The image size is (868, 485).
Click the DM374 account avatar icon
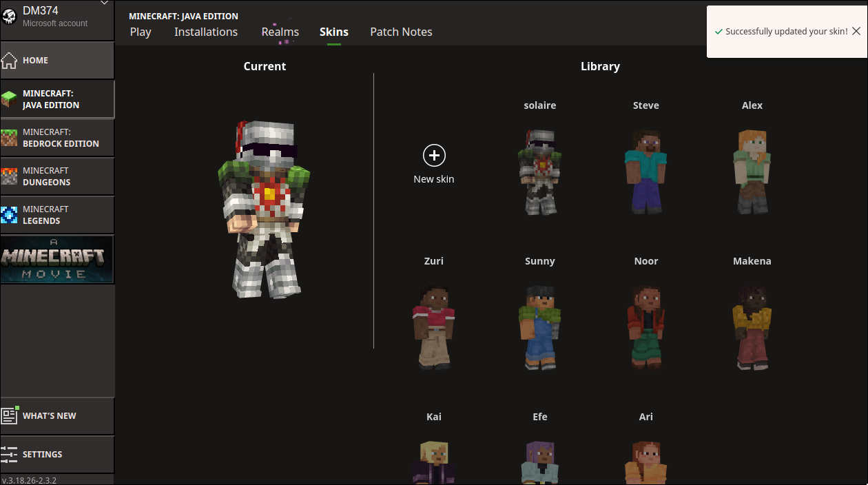[10, 17]
